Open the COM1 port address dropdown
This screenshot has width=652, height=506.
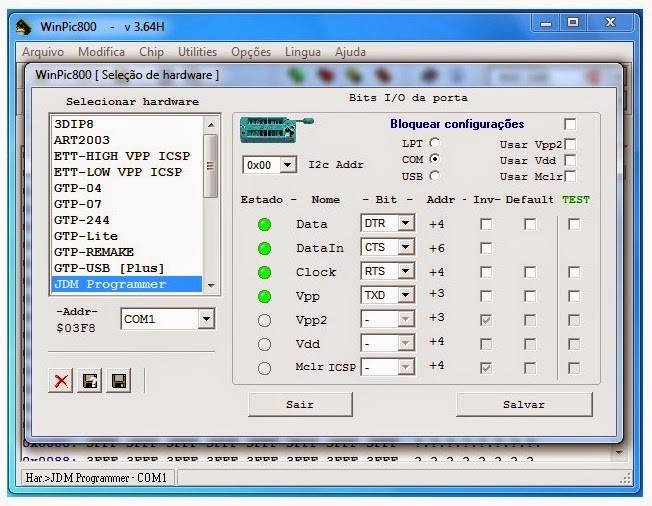(206, 319)
